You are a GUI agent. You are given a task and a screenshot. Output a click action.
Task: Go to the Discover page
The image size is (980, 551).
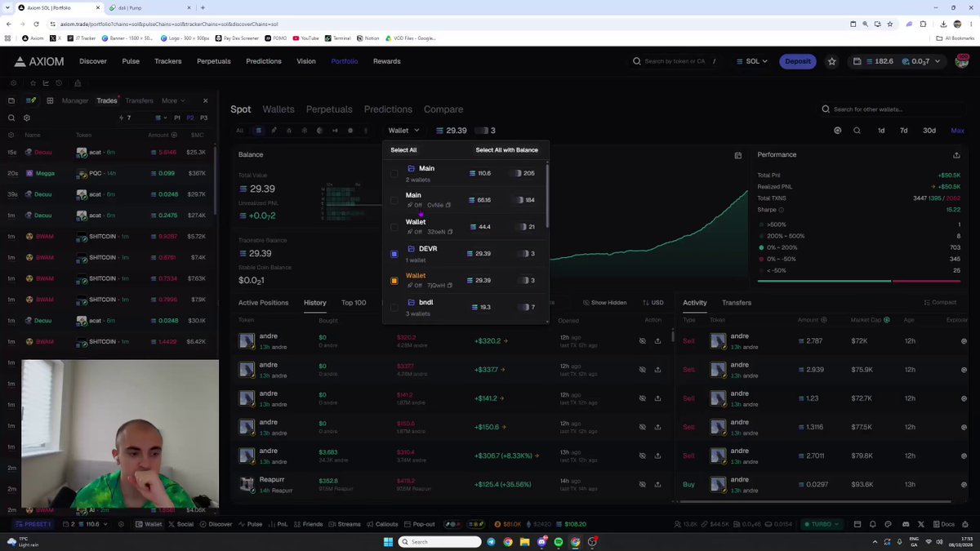[x=93, y=61]
